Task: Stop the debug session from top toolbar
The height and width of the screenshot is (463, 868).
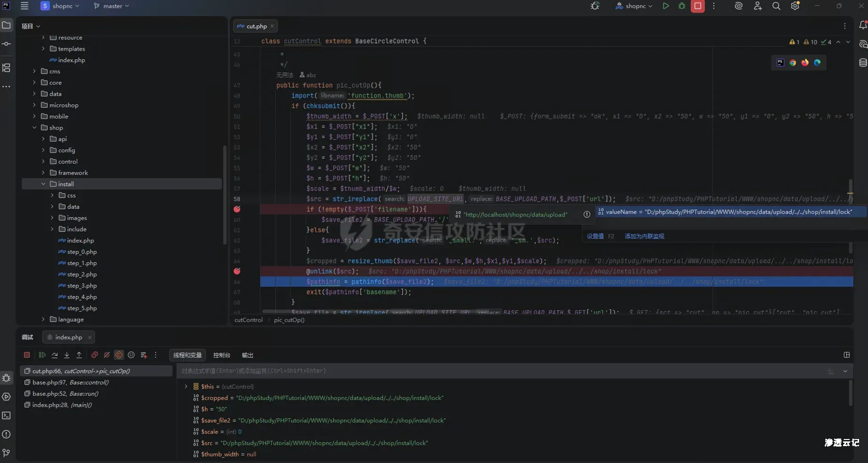Action: (x=697, y=6)
